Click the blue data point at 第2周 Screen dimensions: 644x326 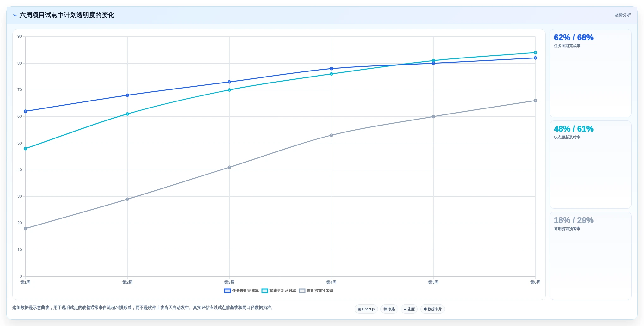(x=127, y=95)
